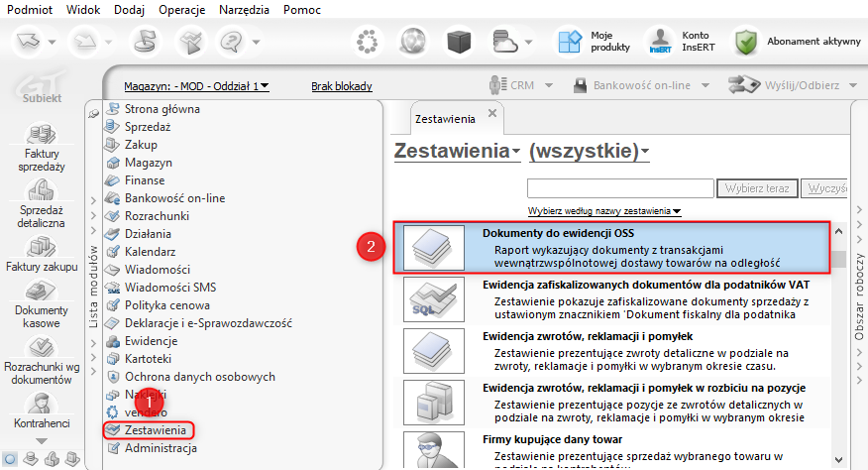The height and width of the screenshot is (470, 868).
Task: Open the Narzędzia menu
Action: coord(244,10)
